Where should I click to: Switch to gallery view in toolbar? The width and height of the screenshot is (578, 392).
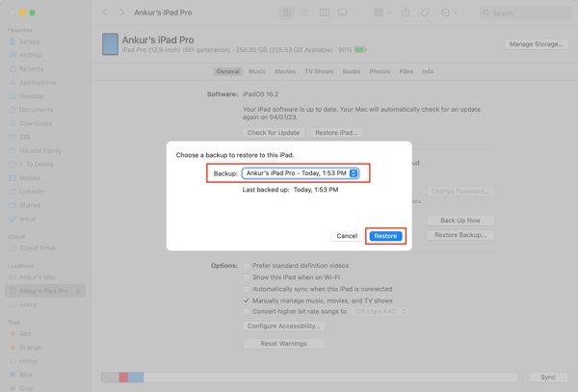coord(342,13)
